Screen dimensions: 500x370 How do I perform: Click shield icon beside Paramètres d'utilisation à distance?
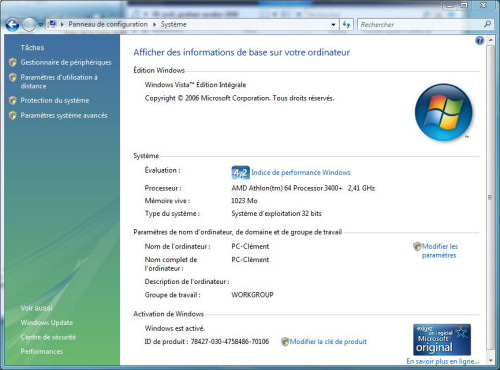(x=13, y=78)
